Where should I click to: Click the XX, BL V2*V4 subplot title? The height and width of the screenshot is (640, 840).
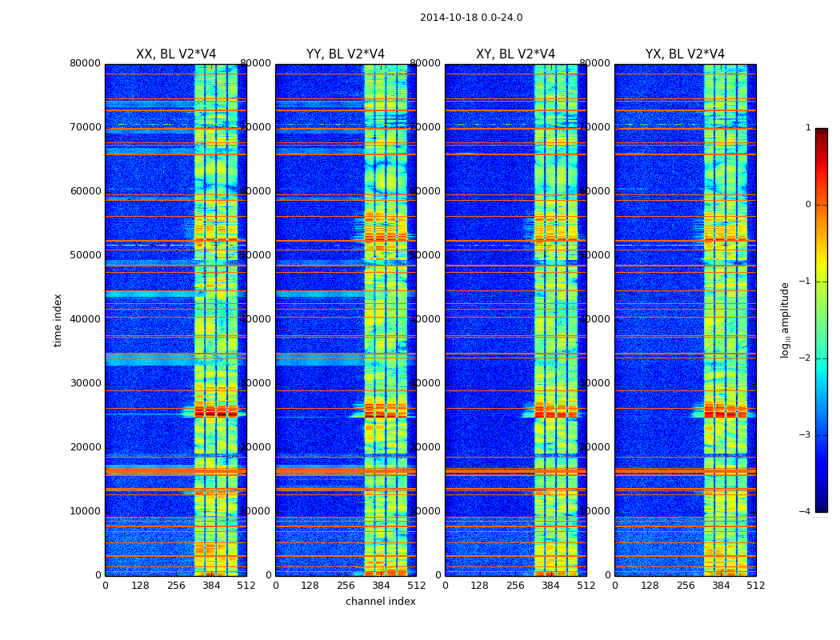(176, 54)
